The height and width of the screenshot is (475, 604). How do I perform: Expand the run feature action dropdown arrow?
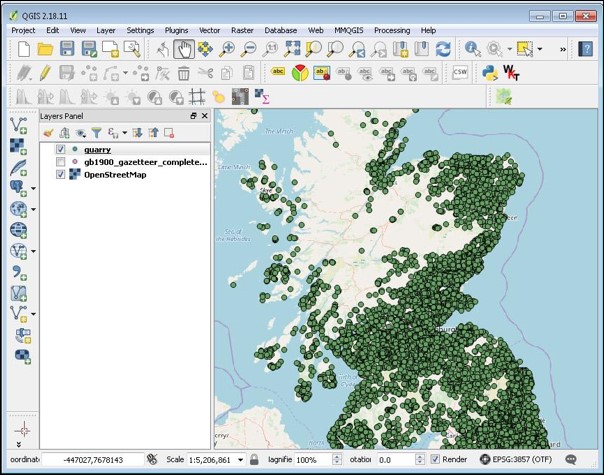(510, 49)
